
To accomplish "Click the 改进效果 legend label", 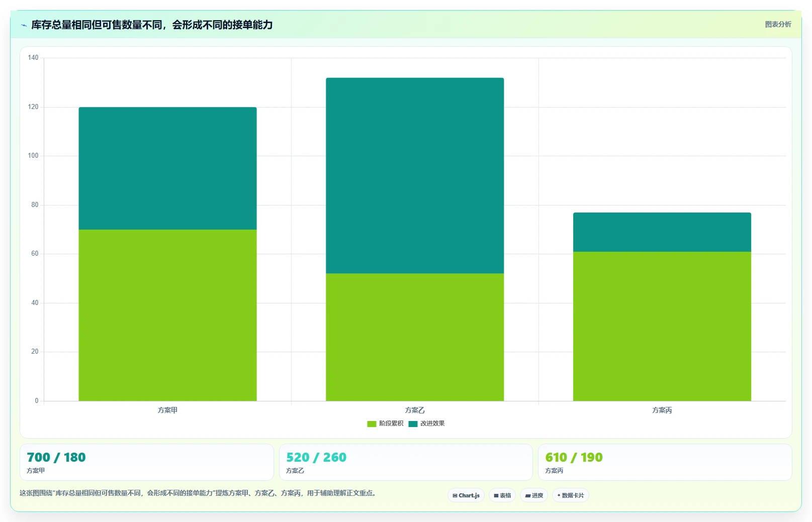I will pyautogui.click(x=432, y=424).
